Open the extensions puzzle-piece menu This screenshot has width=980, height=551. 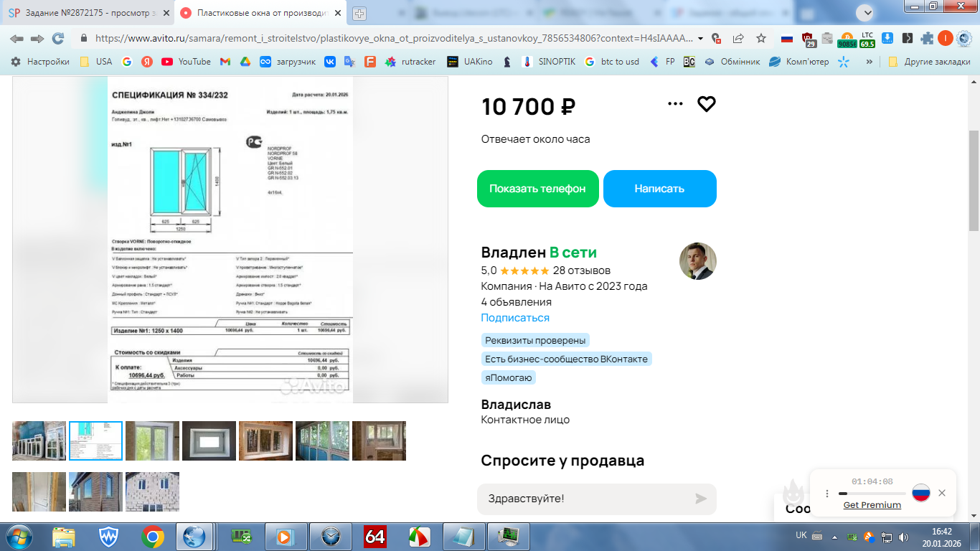point(928,38)
